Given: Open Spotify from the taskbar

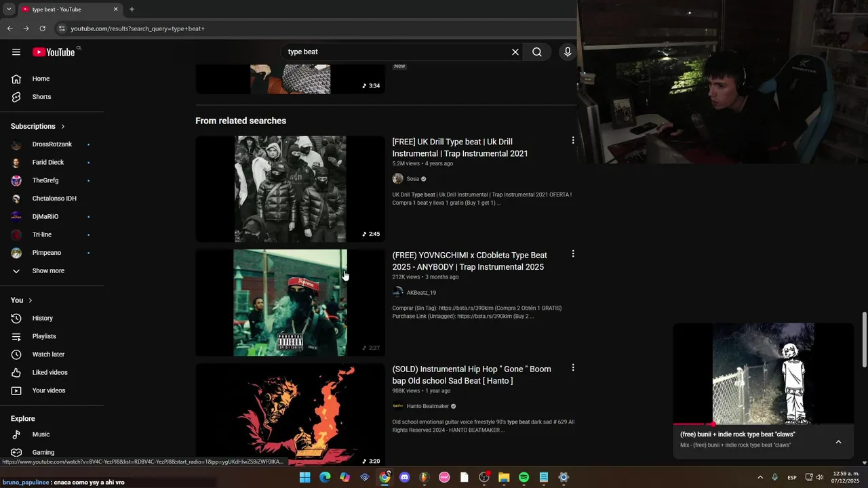Looking at the screenshot, I should click(524, 477).
